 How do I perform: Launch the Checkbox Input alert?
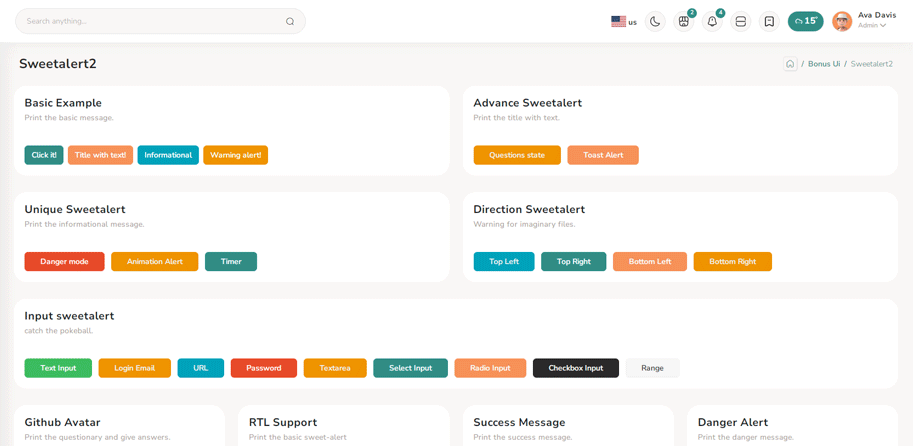click(575, 368)
